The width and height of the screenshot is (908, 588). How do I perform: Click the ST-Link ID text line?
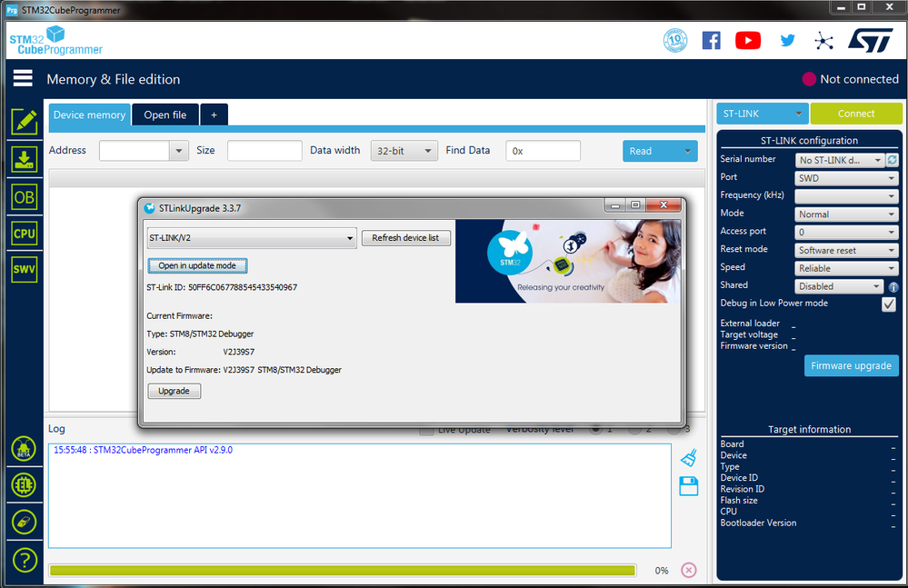point(222,287)
